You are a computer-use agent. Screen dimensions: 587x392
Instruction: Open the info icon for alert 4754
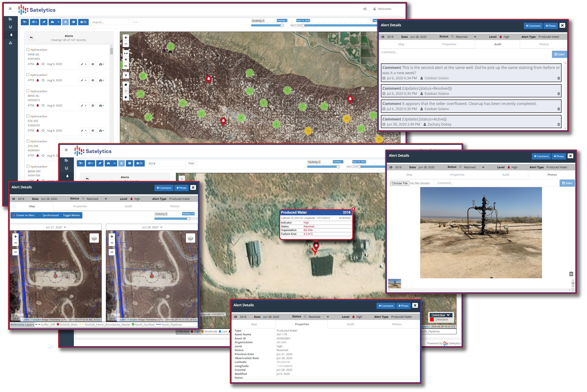point(93,64)
